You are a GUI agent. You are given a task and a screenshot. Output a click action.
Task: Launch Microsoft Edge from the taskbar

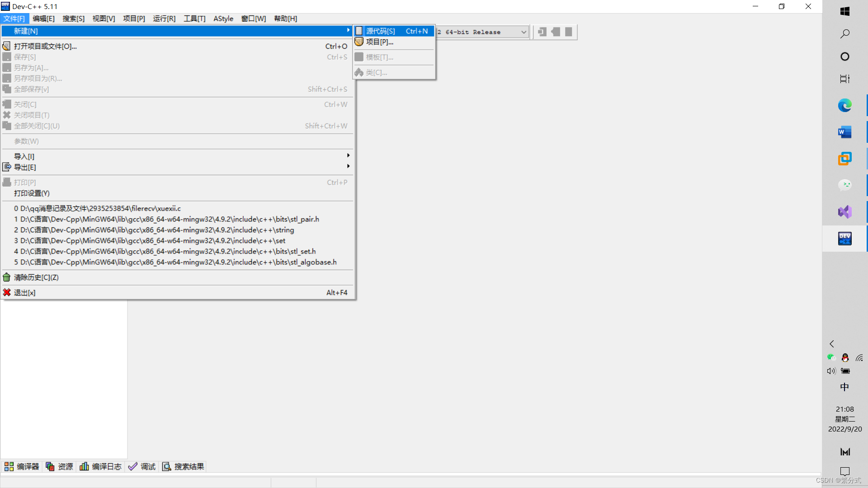tap(844, 106)
